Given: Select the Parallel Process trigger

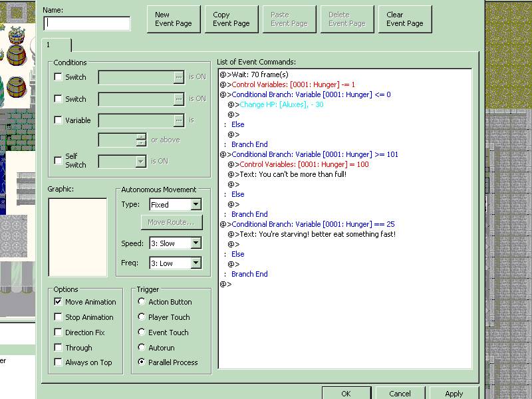Looking at the screenshot, I should [142, 362].
